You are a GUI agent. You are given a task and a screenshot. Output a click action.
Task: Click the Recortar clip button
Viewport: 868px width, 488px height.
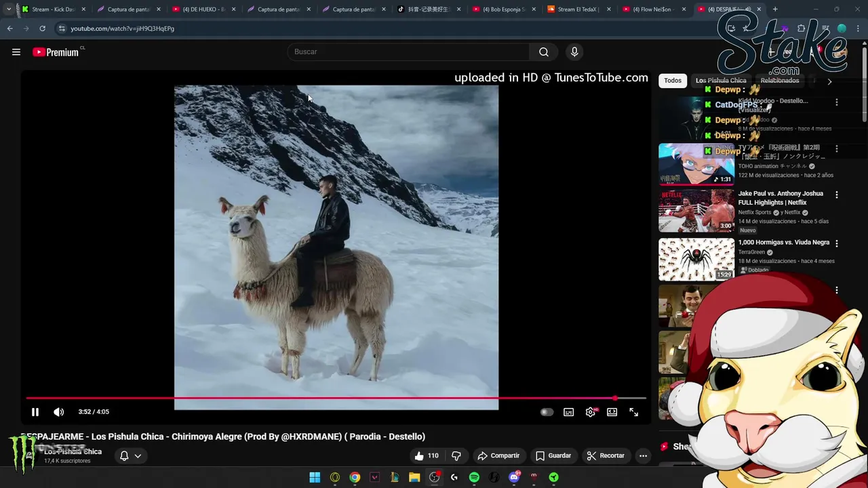click(x=606, y=455)
